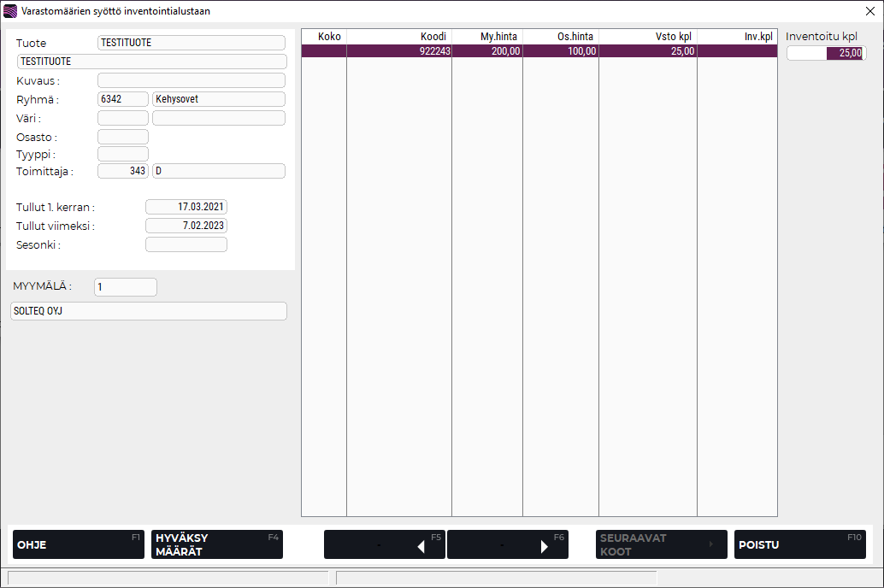This screenshot has width=884, height=588.
Task: Click the Vsto kpl column header
Action: coord(647,37)
